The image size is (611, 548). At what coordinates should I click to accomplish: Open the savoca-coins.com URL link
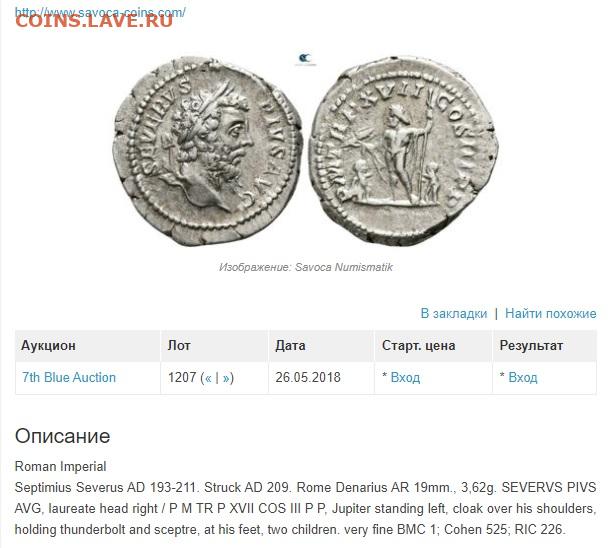click(100, 11)
